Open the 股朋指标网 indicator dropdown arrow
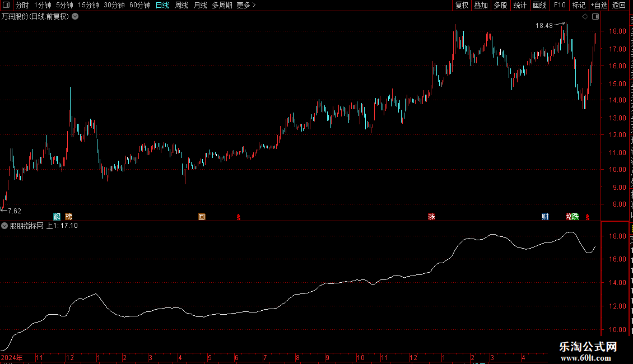Image resolution: width=633 pixels, height=364 pixels. [x=4, y=226]
